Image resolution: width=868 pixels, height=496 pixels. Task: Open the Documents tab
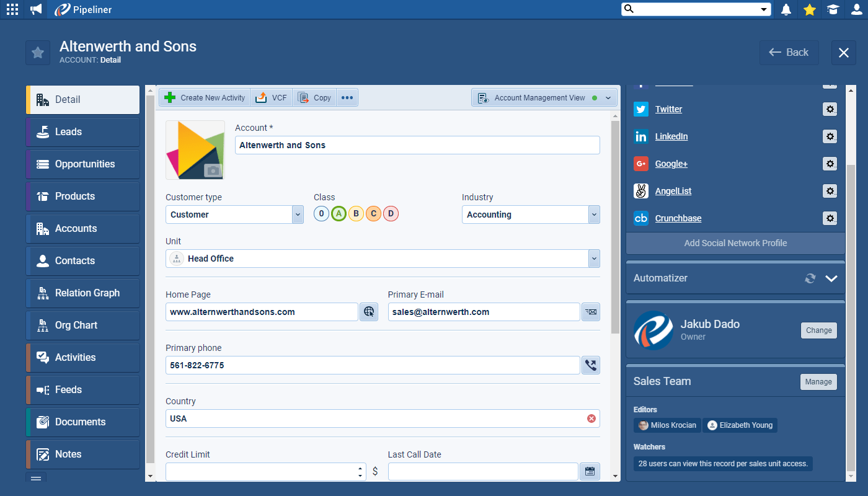coord(82,422)
